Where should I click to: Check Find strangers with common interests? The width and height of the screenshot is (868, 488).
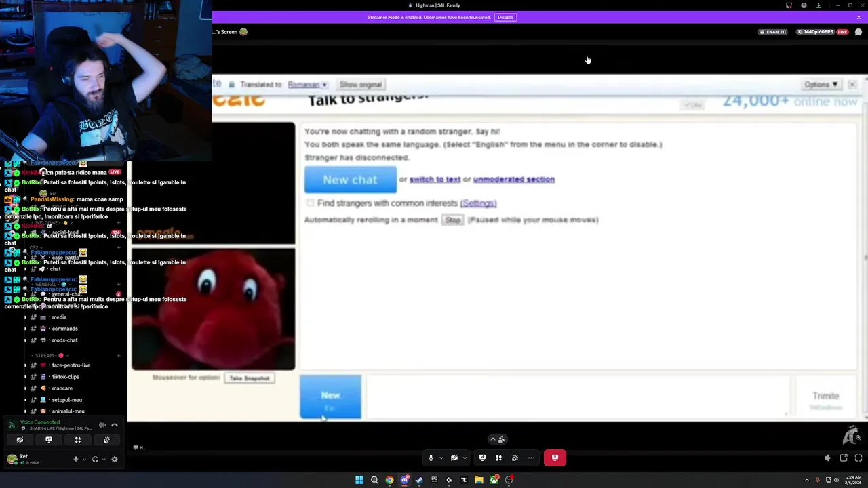point(310,203)
